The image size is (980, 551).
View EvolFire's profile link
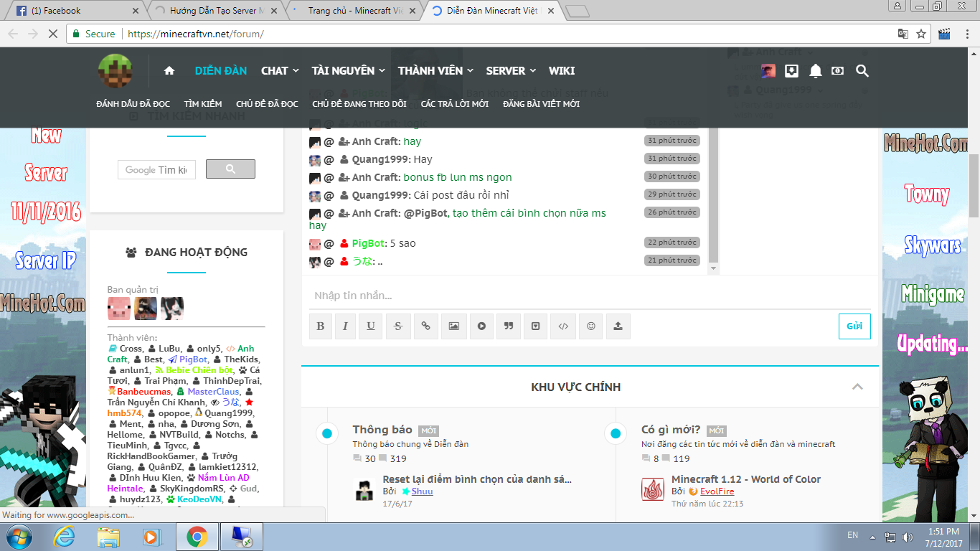click(x=717, y=491)
